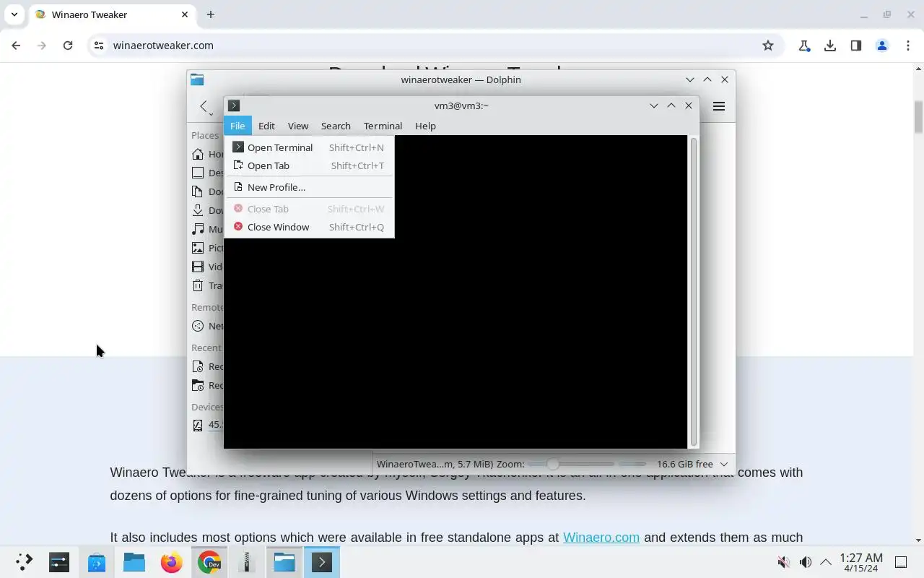The height and width of the screenshot is (578, 924).
Task: Open the archive manager taskbar icon
Action: click(247, 562)
